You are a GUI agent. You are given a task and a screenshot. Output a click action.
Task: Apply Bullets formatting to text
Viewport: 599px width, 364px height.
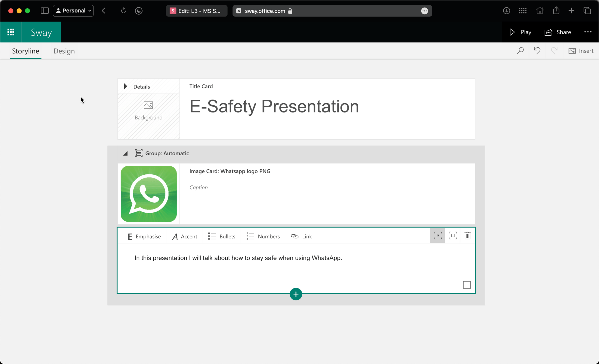[x=222, y=236]
